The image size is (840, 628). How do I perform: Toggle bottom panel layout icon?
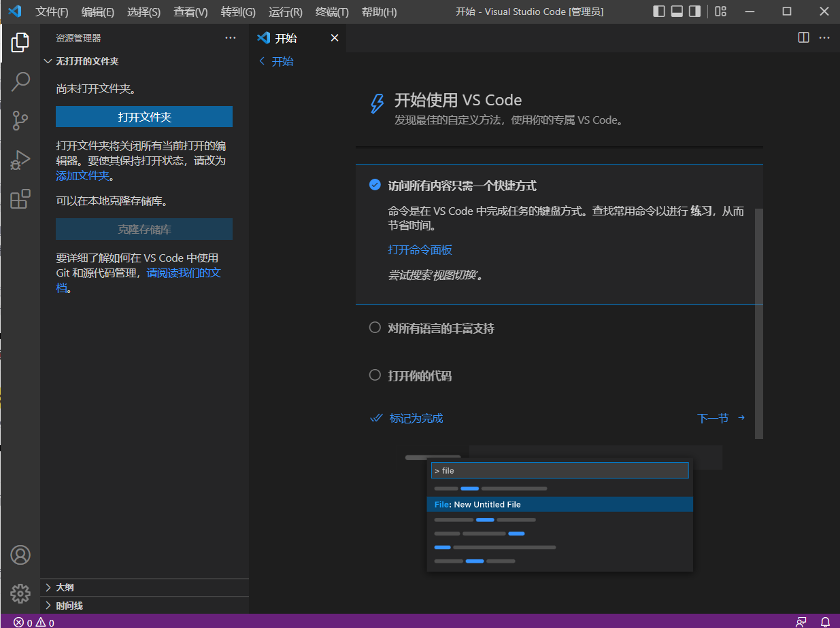(x=677, y=12)
